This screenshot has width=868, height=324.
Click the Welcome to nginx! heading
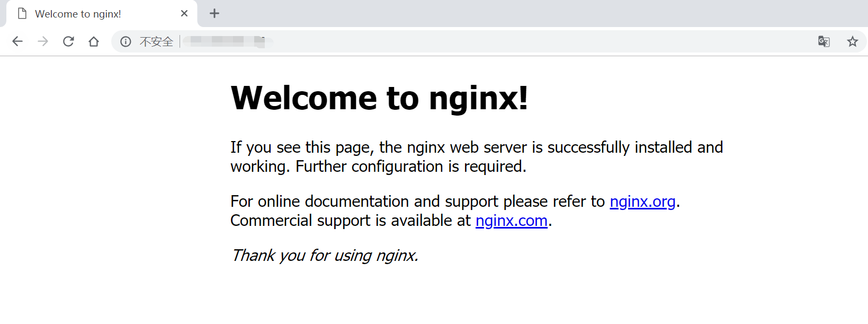pos(379,98)
